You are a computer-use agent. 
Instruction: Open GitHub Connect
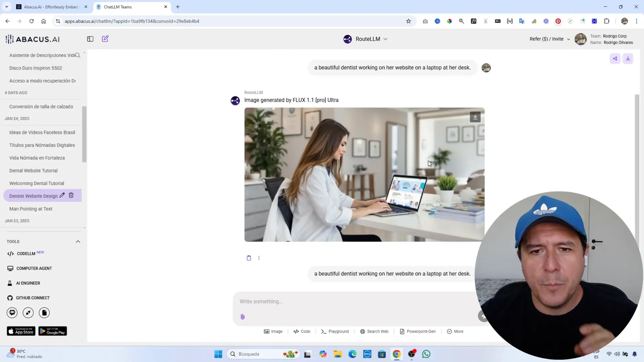[x=32, y=298]
